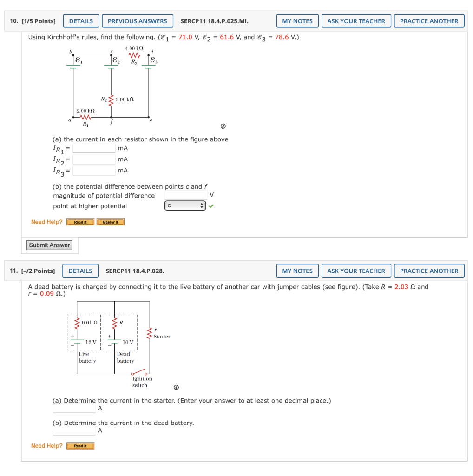
Task: Click the potential difference magnitude input field
Action: [x=185, y=194]
